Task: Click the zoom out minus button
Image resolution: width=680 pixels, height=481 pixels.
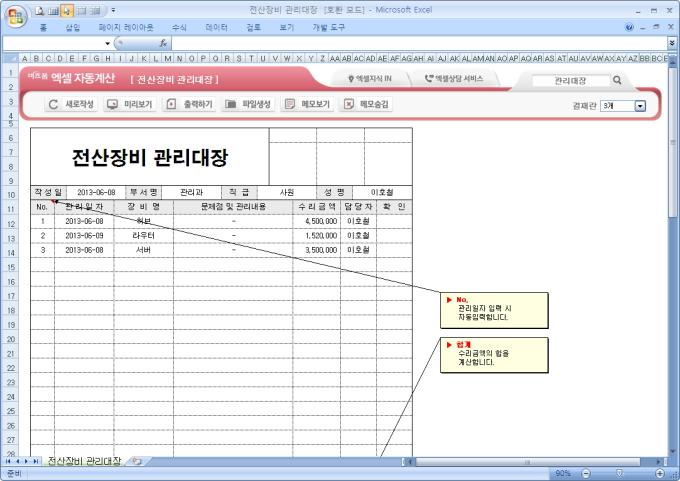Action: [585, 473]
